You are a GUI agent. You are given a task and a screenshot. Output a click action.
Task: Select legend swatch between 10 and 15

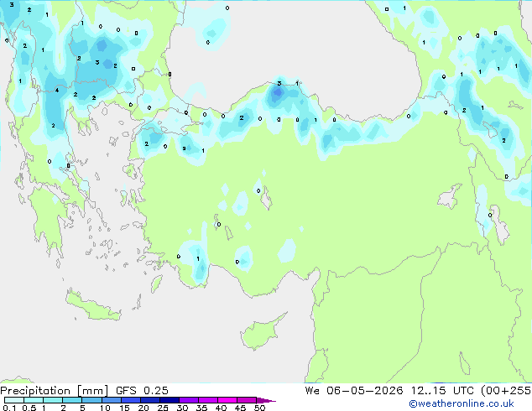tap(112, 400)
